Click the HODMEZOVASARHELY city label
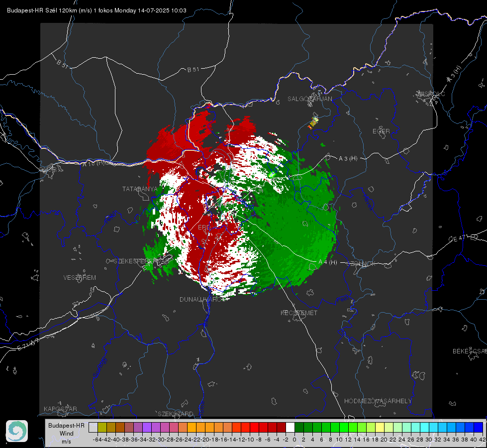 click(x=378, y=401)
